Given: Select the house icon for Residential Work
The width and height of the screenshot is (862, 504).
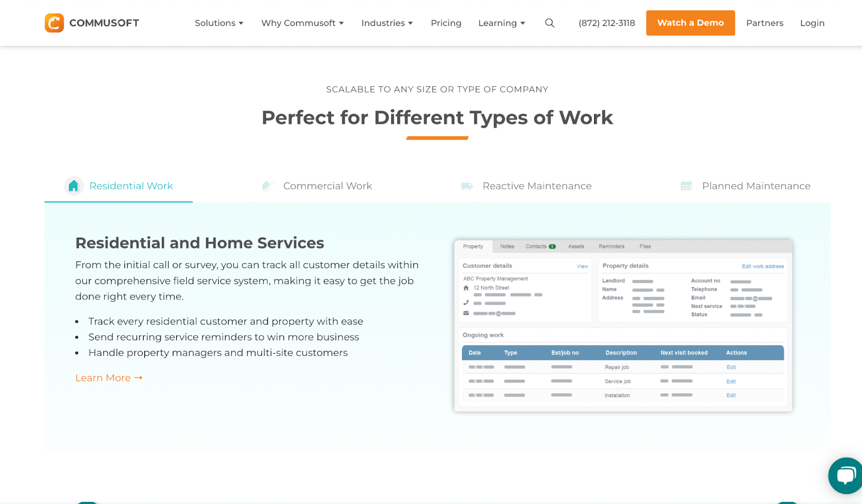Looking at the screenshot, I should coord(73,186).
